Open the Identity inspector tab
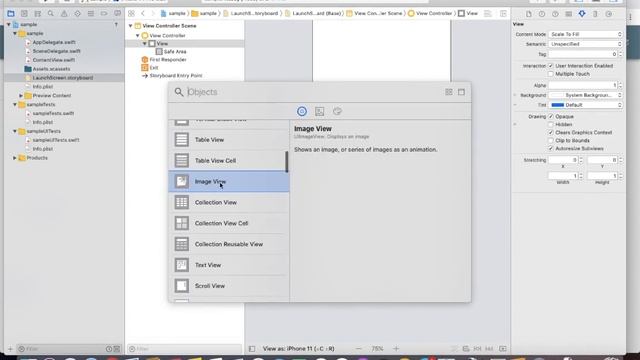Viewport: 640px width, 360px height. [569, 14]
